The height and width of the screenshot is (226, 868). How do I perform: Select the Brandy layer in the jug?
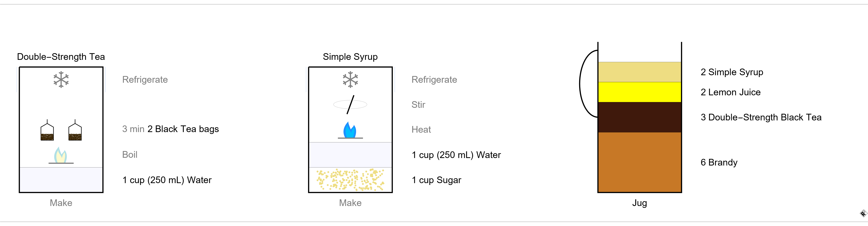pos(640,162)
